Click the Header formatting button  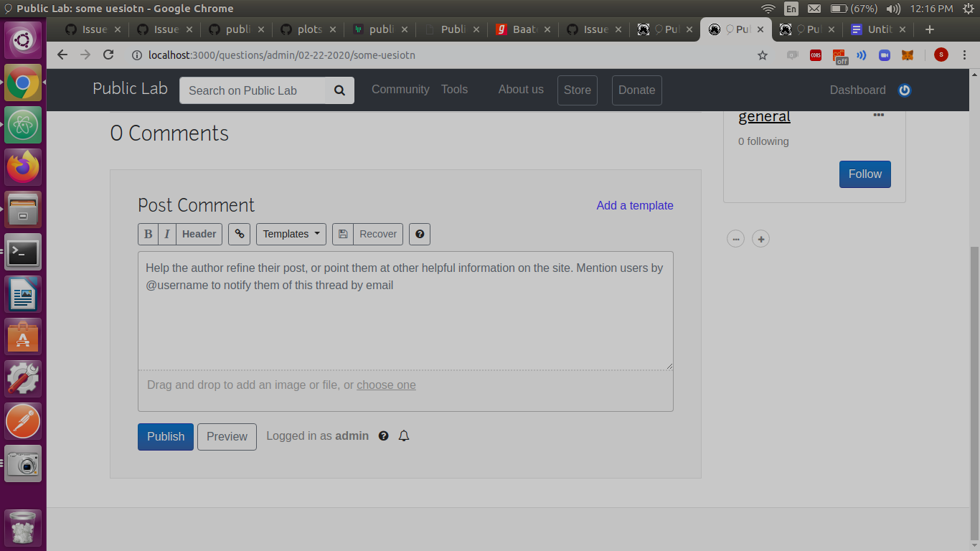pyautogui.click(x=199, y=234)
